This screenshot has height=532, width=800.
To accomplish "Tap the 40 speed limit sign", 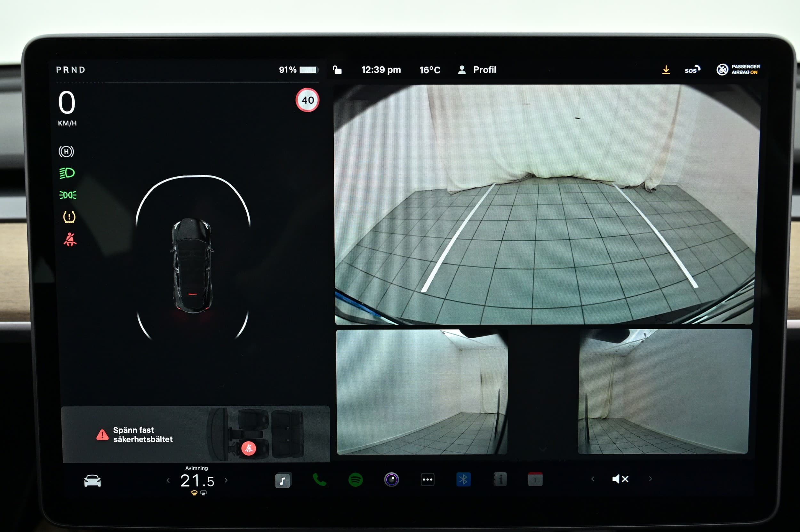I will pyautogui.click(x=308, y=100).
